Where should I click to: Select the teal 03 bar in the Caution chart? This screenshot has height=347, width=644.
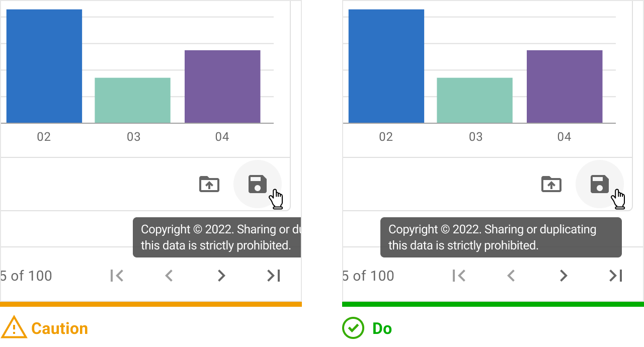click(x=133, y=100)
